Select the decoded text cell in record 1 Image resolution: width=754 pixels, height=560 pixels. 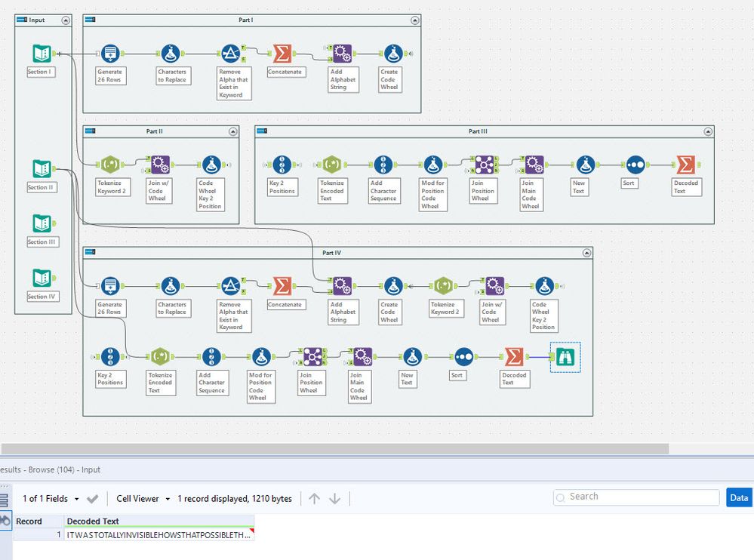click(159, 535)
